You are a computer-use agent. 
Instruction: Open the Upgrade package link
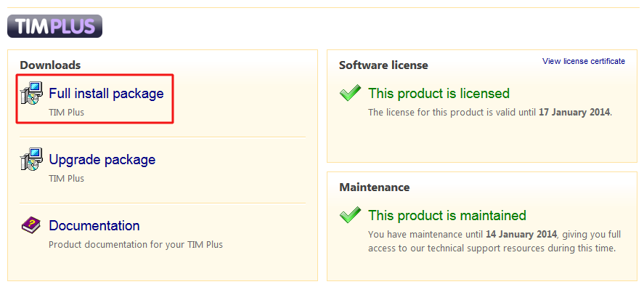click(x=102, y=159)
